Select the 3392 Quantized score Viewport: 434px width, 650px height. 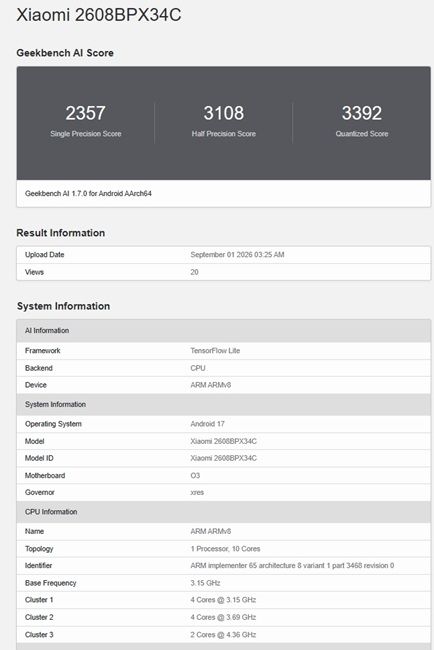pyautogui.click(x=362, y=113)
